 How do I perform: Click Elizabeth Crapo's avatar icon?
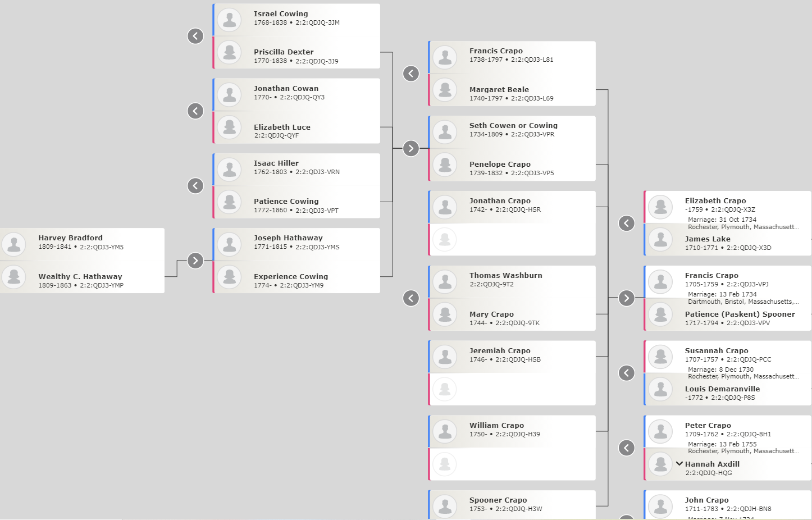[x=660, y=207]
